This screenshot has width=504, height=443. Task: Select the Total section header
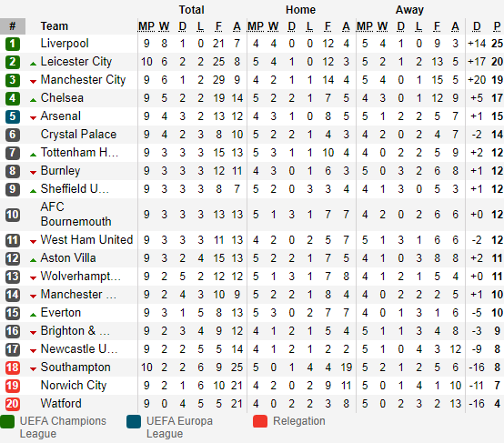point(192,10)
